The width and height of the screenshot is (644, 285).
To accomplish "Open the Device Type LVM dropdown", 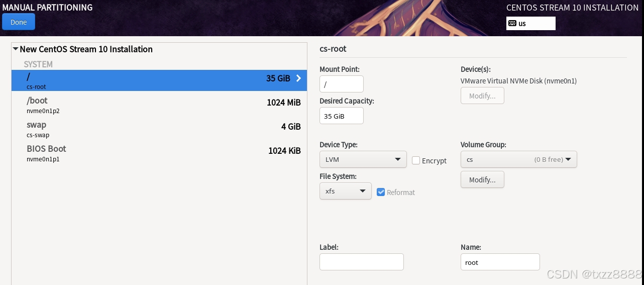I will (x=363, y=159).
